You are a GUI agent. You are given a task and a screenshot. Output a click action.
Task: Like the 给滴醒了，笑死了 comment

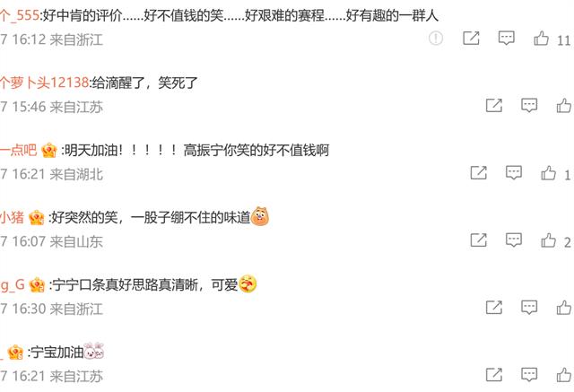564,106
